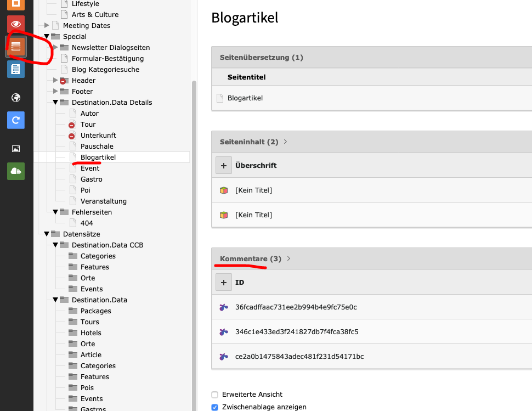532x411 pixels.
Task: Click the blue Info module icon
Action: [x=15, y=69]
